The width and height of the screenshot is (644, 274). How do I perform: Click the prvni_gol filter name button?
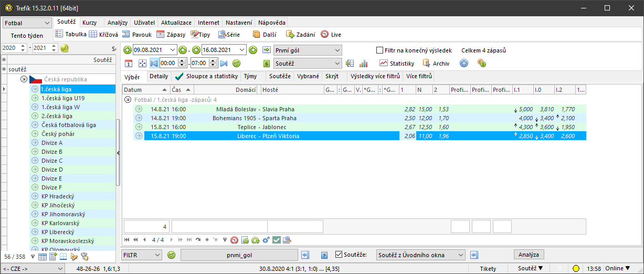[x=239, y=255]
